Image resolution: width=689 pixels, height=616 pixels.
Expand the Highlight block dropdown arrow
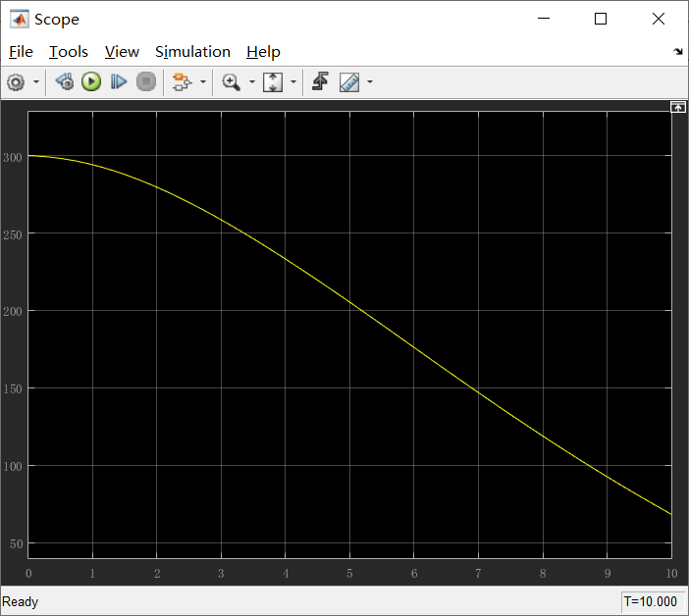(203, 82)
